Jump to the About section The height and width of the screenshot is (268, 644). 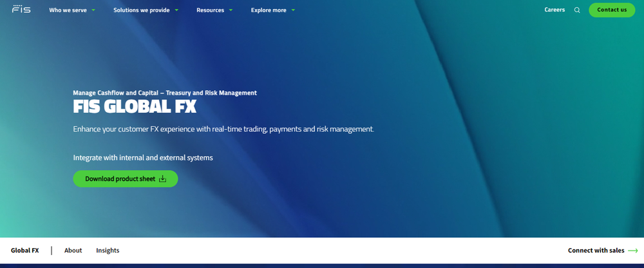coord(73,251)
